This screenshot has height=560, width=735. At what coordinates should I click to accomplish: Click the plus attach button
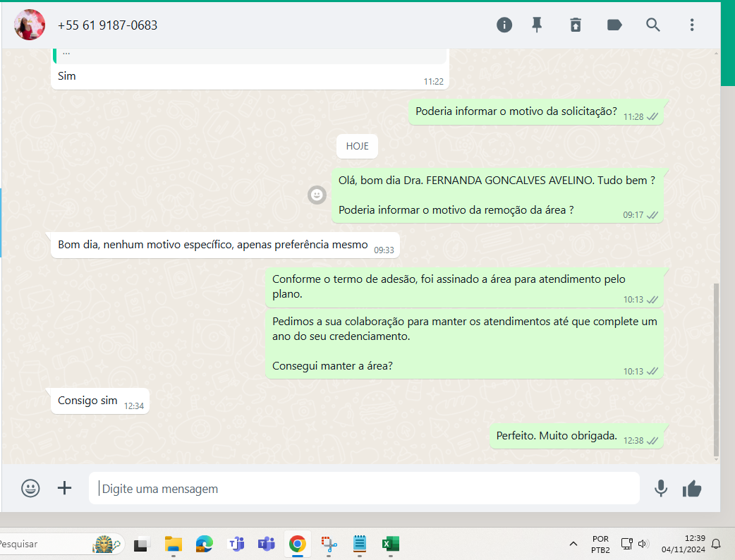pyautogui.click(x=64, y=488)
